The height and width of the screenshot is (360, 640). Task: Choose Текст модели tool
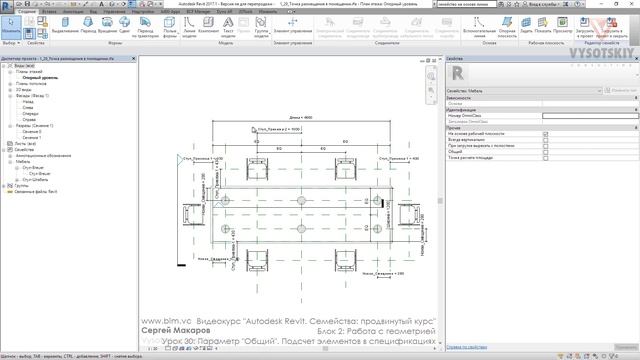228,27
